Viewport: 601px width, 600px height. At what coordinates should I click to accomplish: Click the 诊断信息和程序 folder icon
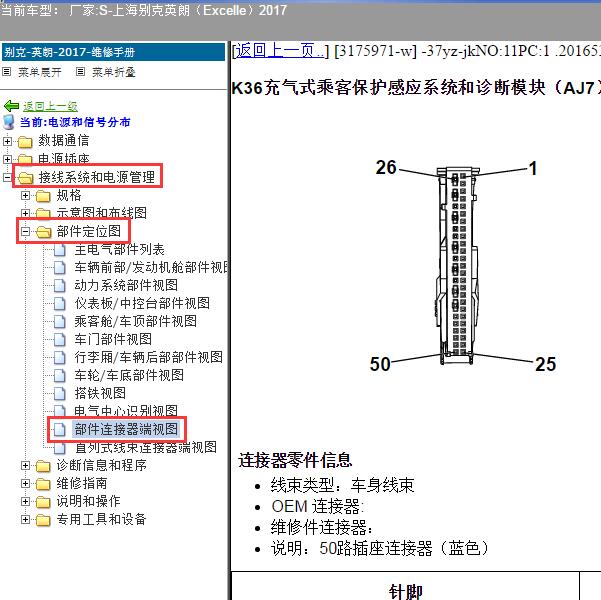pos(43,466)
